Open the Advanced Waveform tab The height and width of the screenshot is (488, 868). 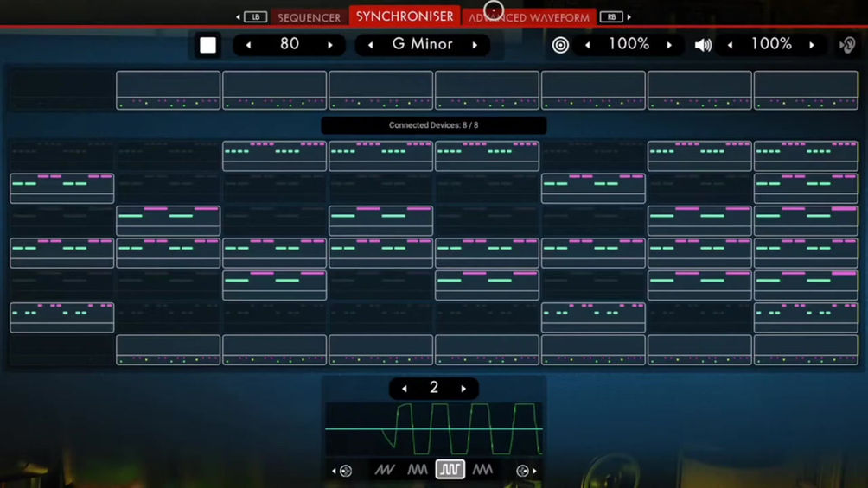pyautogui.click(x=529, y=17)
